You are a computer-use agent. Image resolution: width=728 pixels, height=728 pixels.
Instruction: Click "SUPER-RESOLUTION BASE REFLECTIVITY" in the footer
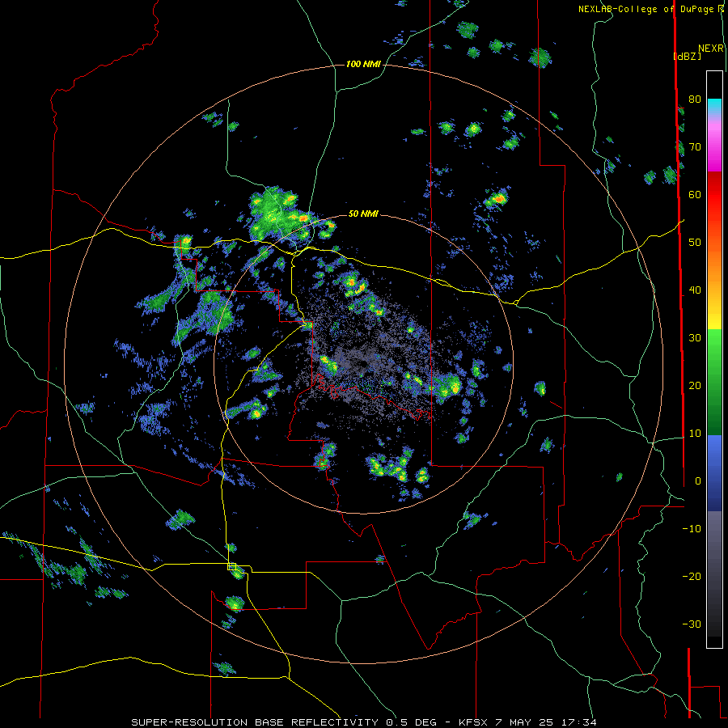click(255, 722)
